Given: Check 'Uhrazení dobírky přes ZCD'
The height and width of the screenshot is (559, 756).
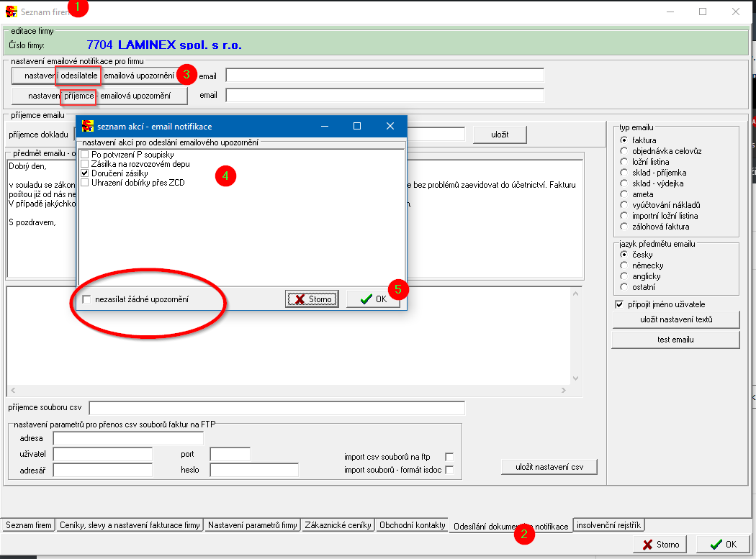Looking at the screenshot, I should (85, 183).
